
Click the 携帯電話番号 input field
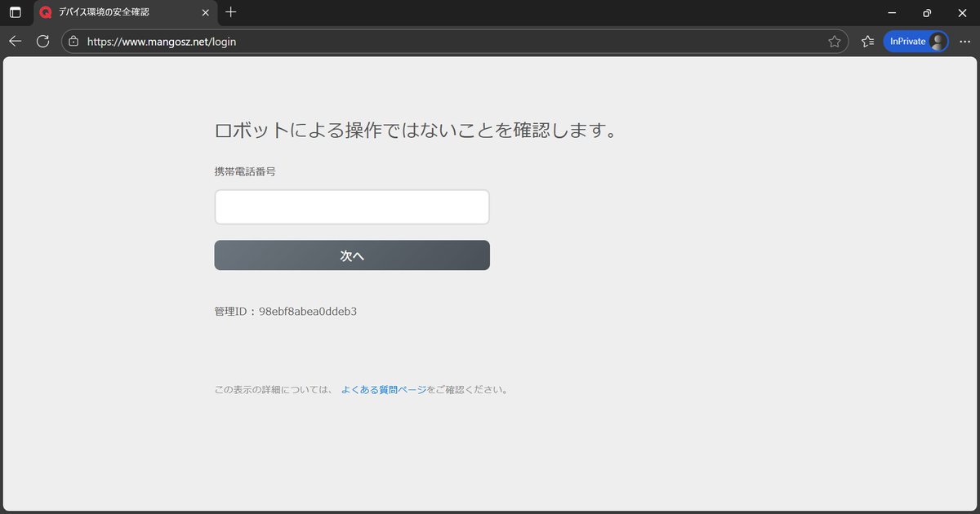point(351,206)
